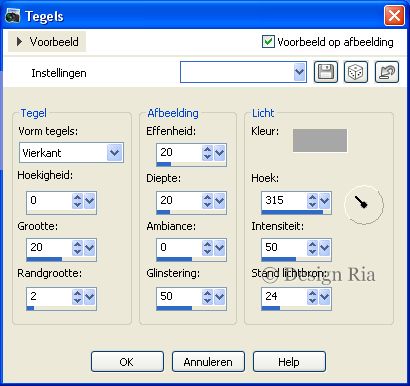Click Stand lichtbron spin arrows
The image size is (410, 386).
point(312,297)
